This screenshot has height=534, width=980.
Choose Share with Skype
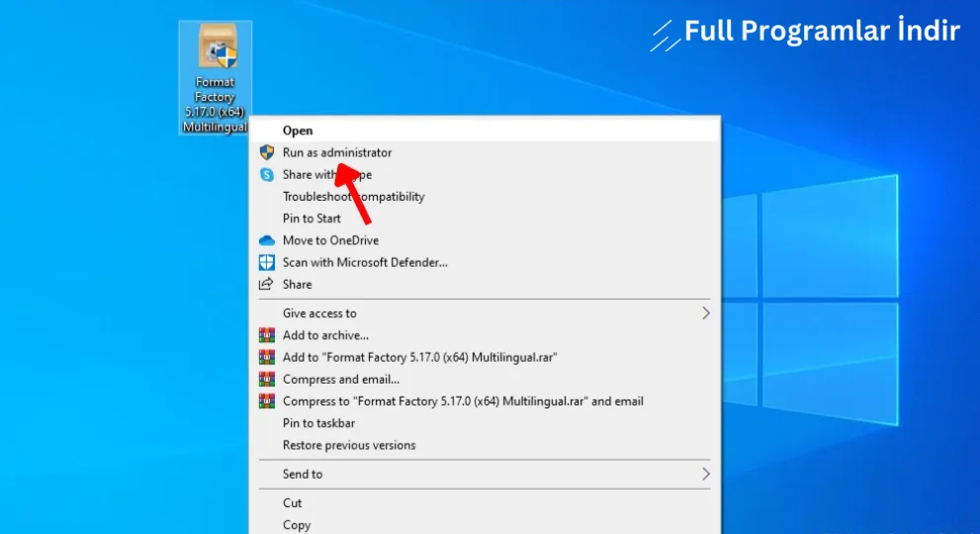485,174
